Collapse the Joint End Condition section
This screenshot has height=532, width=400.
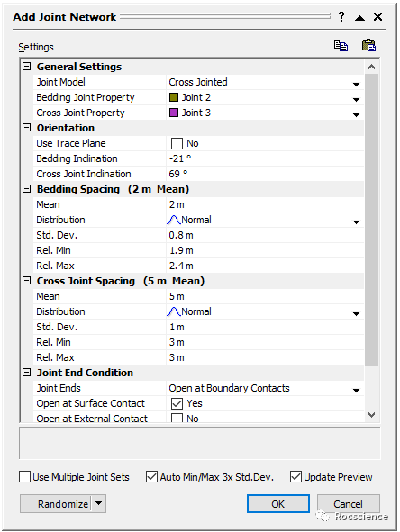tap(26, 372)
